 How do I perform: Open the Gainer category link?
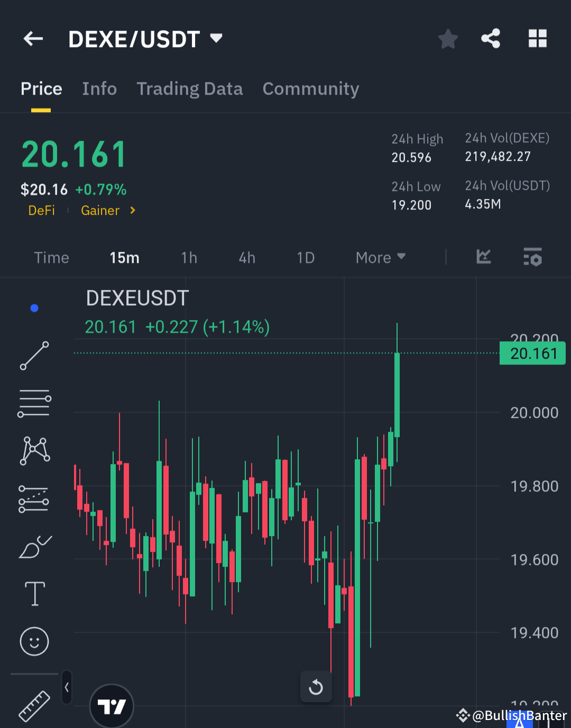(x=100, y=210)
